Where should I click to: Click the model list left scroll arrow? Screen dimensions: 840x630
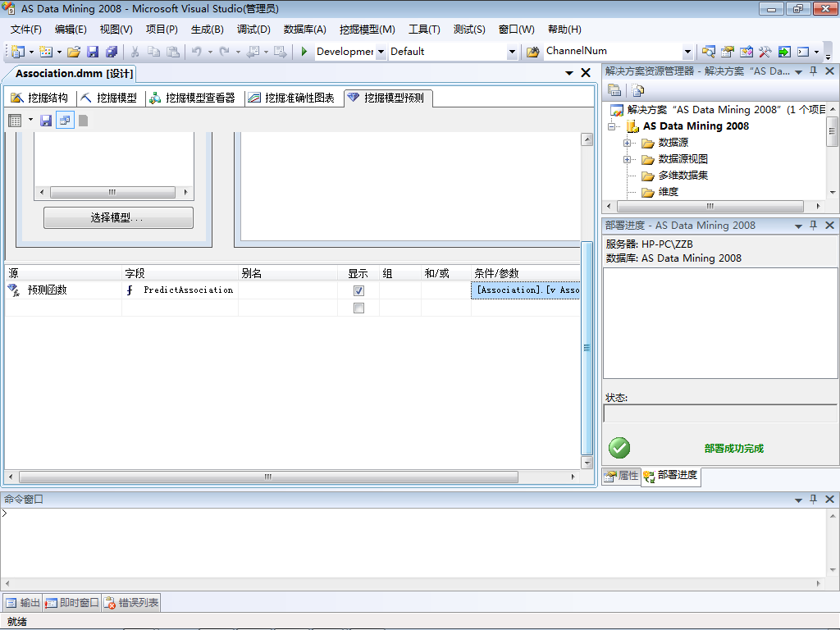[42, 192]
